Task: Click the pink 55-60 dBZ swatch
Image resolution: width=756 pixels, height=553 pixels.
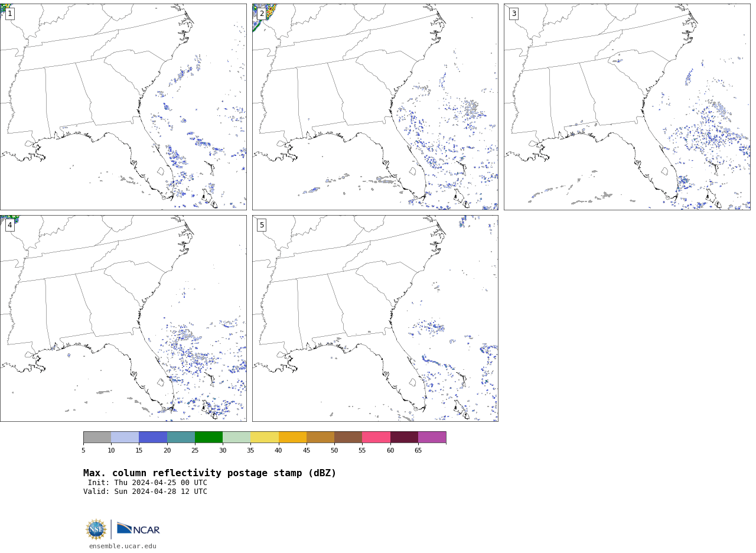Action: click(376, 437)
